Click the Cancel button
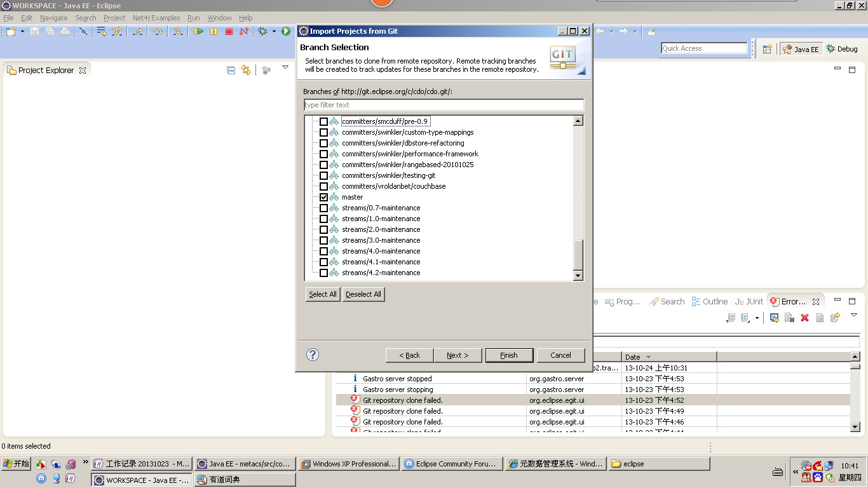 [560, 355]
